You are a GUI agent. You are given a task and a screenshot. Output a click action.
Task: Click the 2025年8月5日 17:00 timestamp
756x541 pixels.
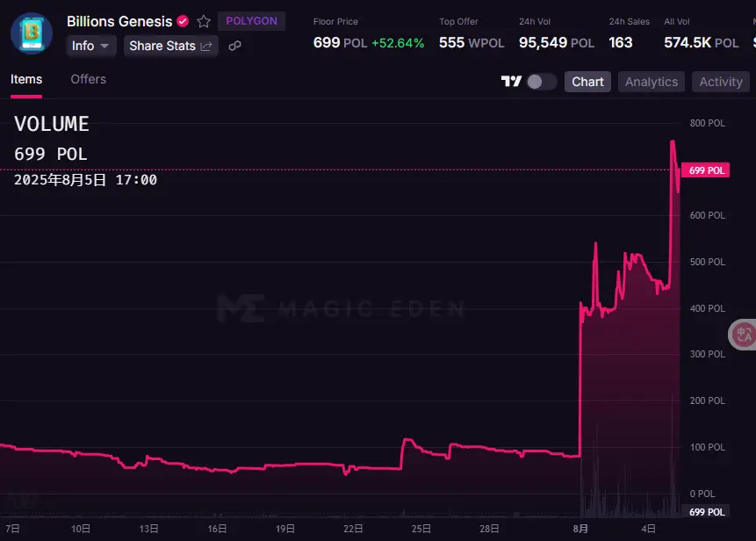[85, 180]
